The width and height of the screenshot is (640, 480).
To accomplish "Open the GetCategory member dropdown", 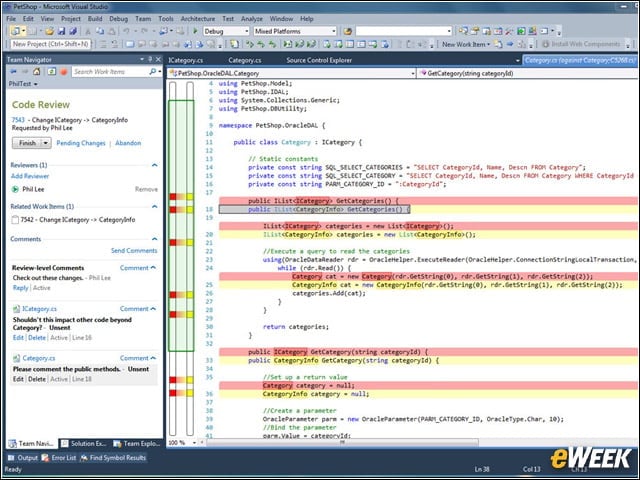I will (x=531, y=73).
